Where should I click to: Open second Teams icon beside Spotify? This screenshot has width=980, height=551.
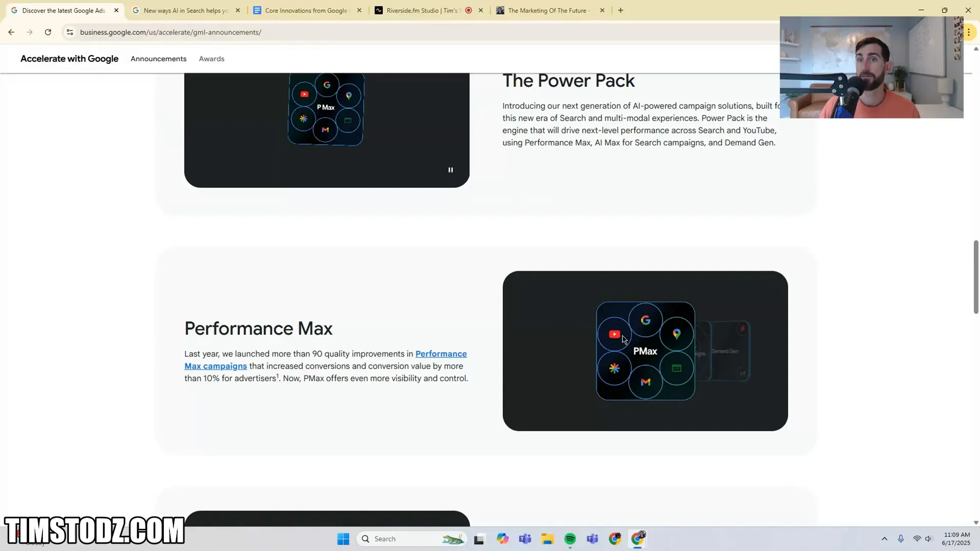pyautogui.click(x=593, y=539)
